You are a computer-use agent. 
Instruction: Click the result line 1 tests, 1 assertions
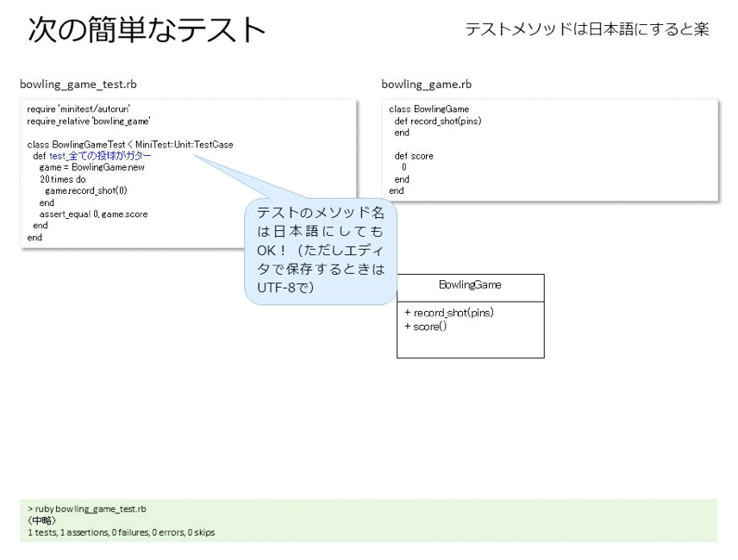(121, 532)
